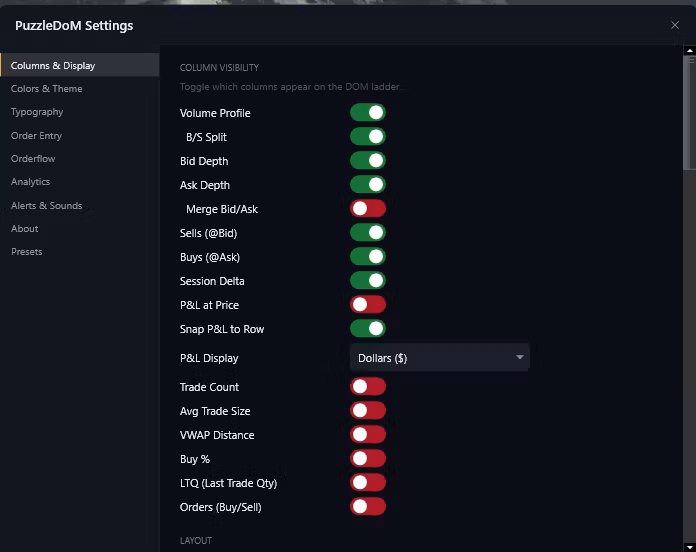Click the scrollbar down arrow
Image resolution: width=696 pixels, height=552 pixels.
point(689,547)
